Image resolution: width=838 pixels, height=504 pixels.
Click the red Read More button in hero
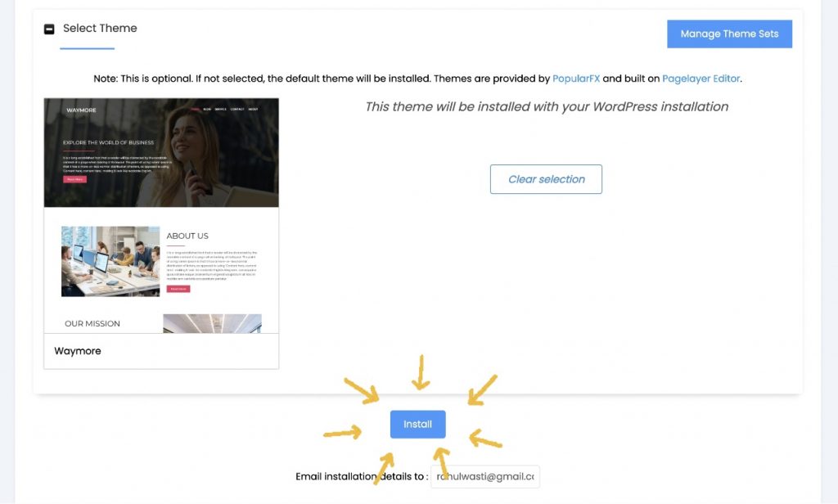pyautogui.click(x=74, y=179)
